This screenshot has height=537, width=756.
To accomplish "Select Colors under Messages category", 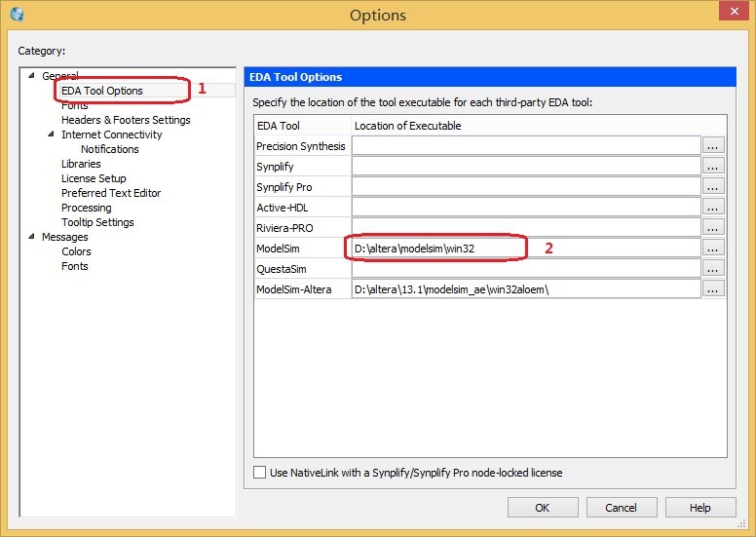I will (76, 251).
